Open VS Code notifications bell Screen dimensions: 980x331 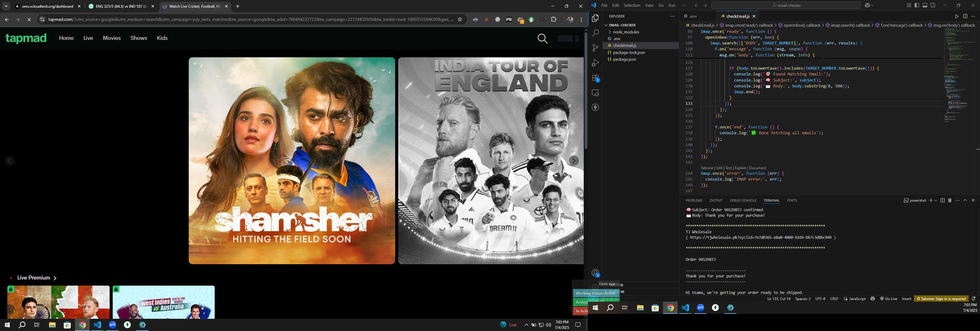point(974,299)
